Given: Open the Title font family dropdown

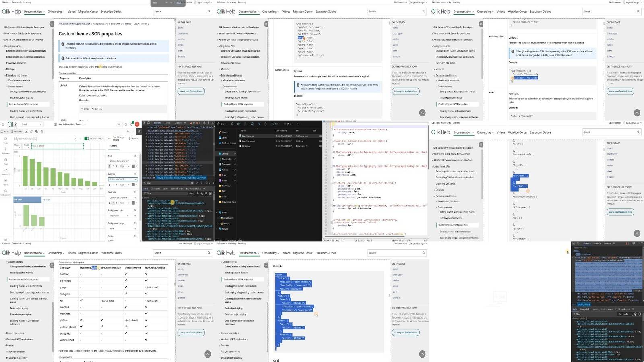Looking at the screenshot, I should [123, 161].
